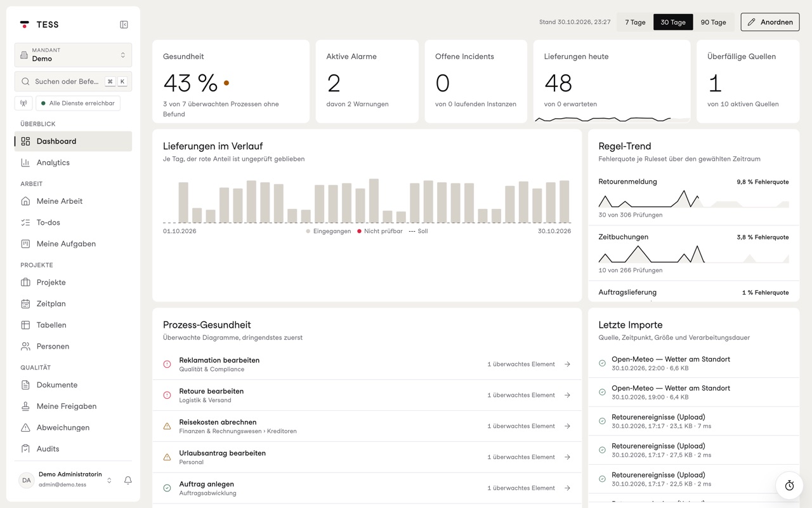The width and height of the screenshot is (812, 508).
Task: Open the Auftrag anlegen process row
Action: click(x=367, y=488)
